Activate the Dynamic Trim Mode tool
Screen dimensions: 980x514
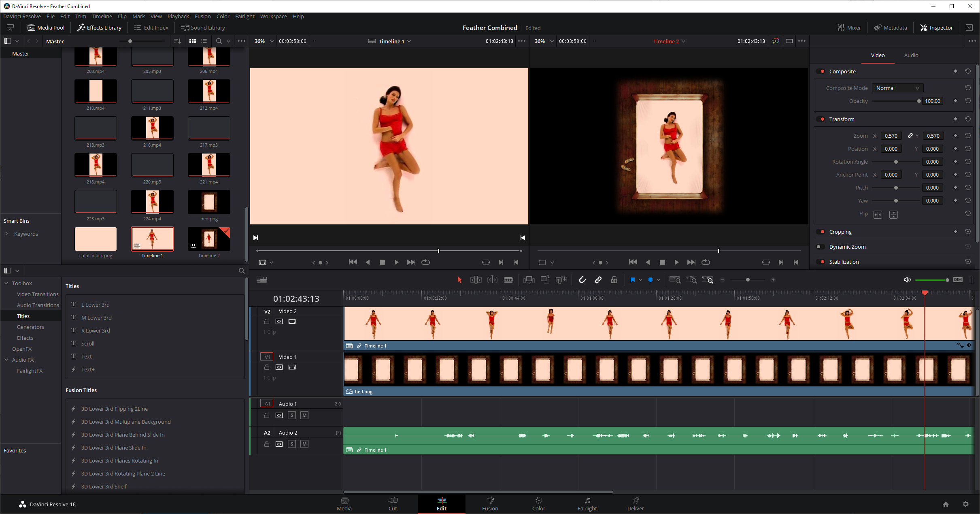point(492,280)
